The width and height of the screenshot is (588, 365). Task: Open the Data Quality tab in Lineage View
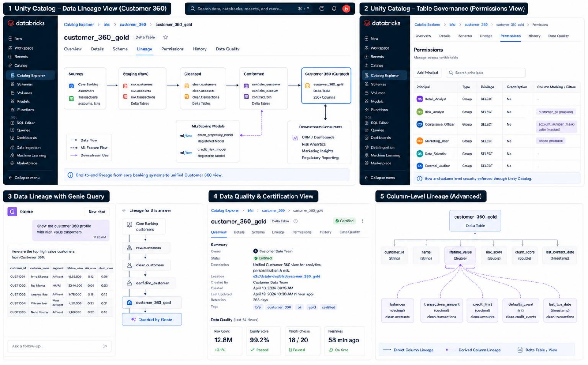pos(228,49)
